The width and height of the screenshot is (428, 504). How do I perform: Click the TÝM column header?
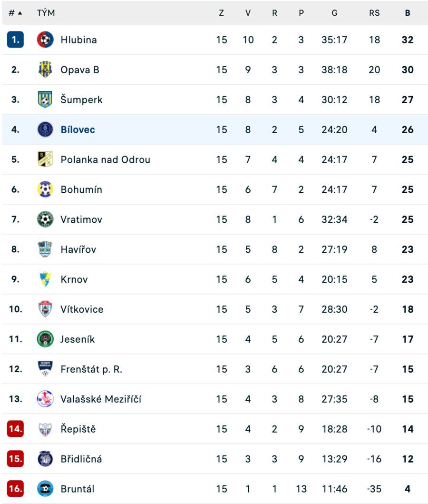click(x=46, y=13)
